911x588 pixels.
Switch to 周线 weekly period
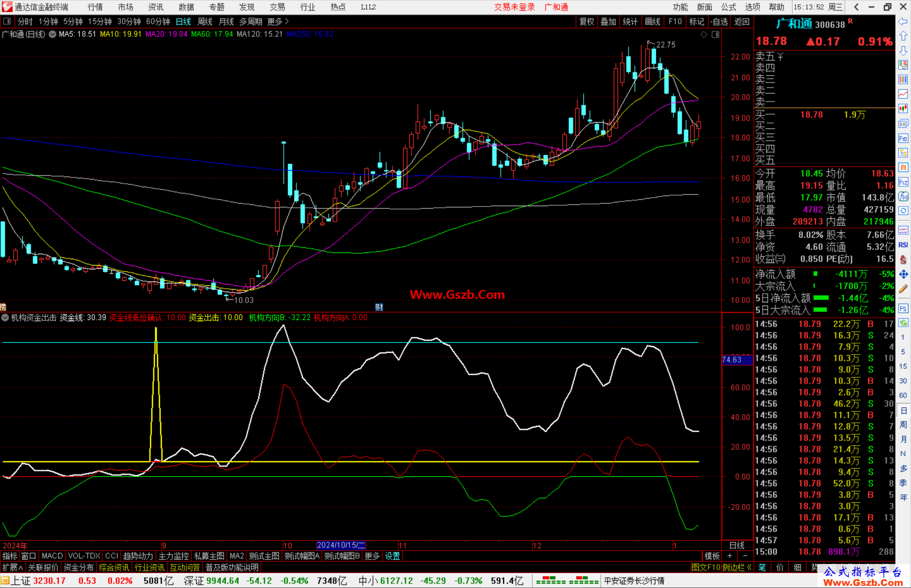[x=205, y=21]
